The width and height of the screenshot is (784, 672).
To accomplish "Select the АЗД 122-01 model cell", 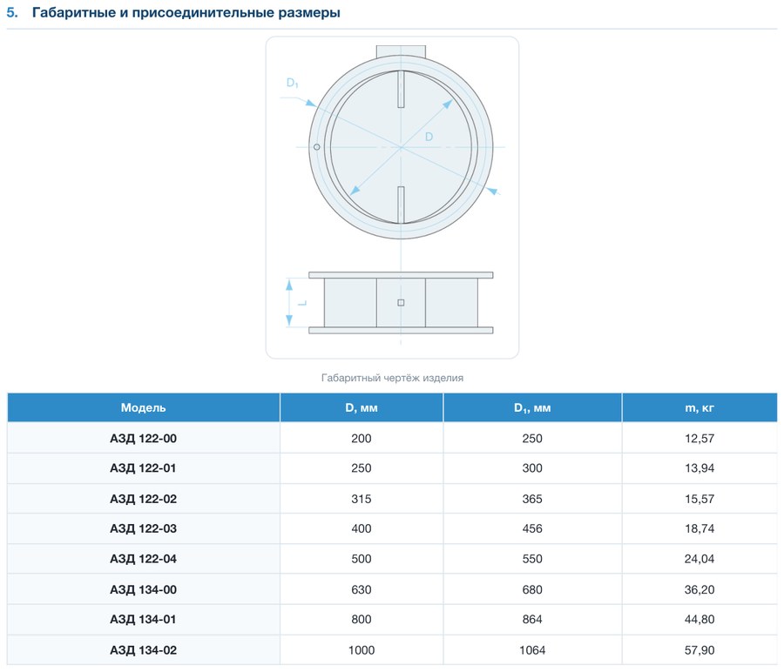I will click(x=143, y=468).
